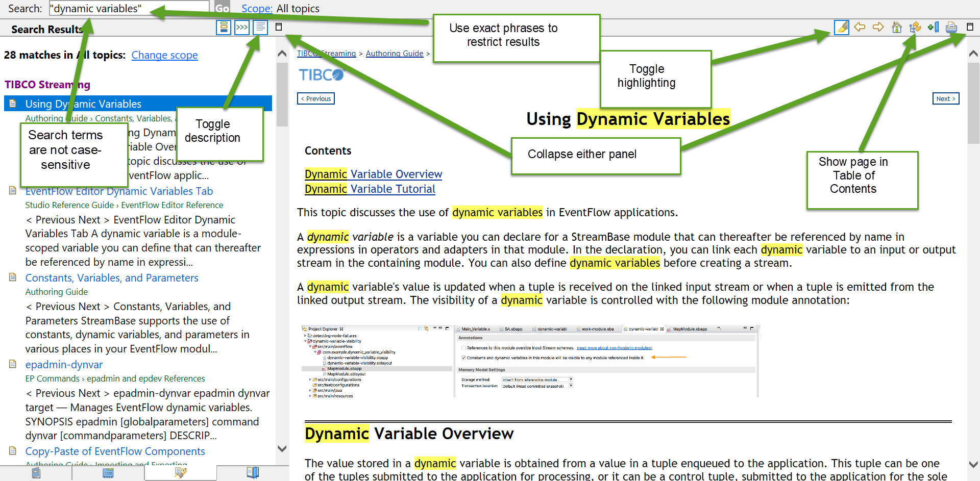980x481 pixels.
Task: Click the Studio module annotations screenshot
Action: tap(530, 361)
